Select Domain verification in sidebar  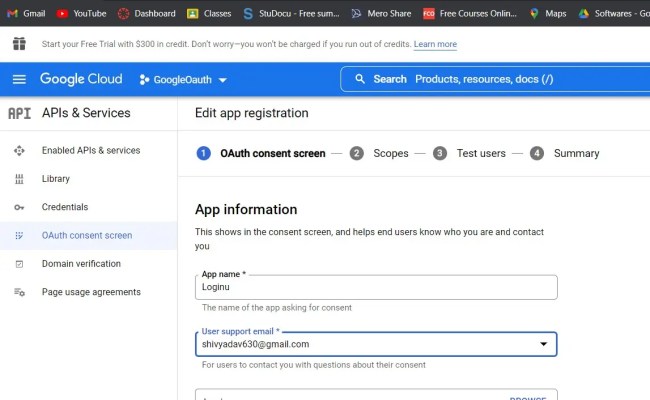pos(88,264)
